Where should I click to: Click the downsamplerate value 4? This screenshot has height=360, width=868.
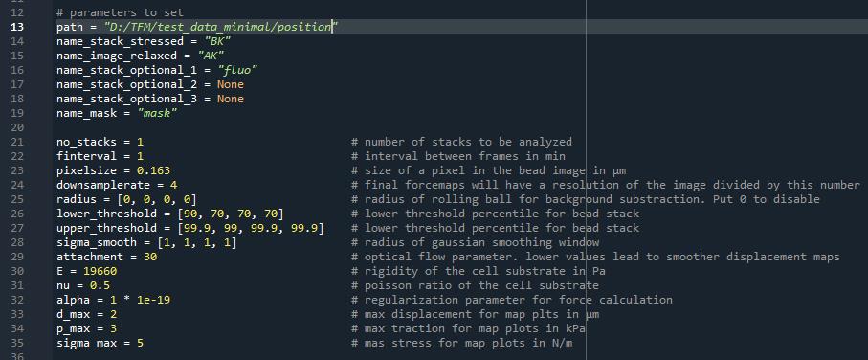[x=174, y=185]
